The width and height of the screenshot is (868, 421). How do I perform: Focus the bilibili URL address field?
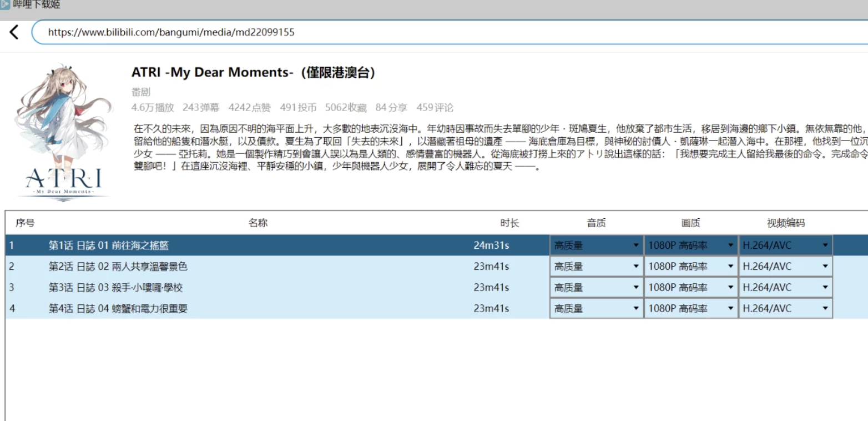pos(450,32)
